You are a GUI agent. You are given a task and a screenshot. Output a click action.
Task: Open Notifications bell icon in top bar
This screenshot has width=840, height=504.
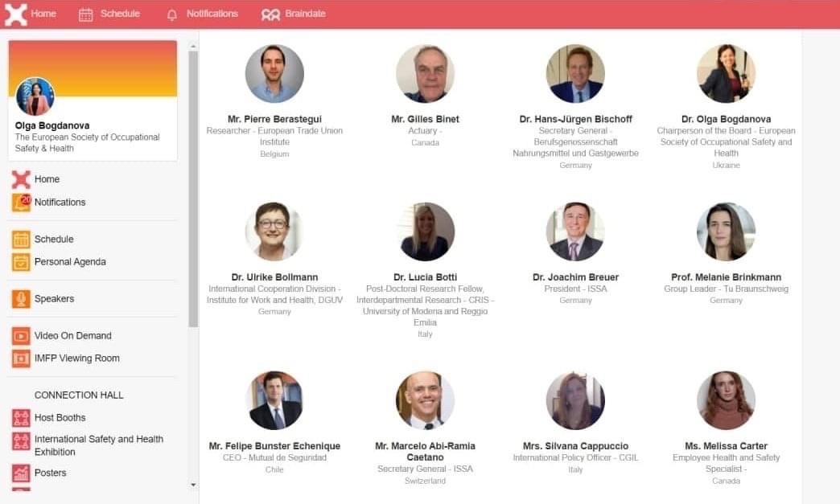click(x=172, y=14)
